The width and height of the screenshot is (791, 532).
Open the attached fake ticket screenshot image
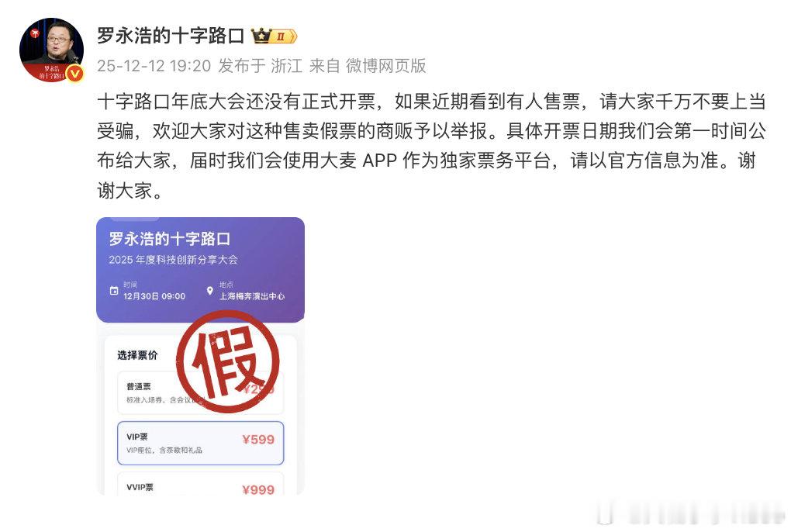click(x=200, y=356)
